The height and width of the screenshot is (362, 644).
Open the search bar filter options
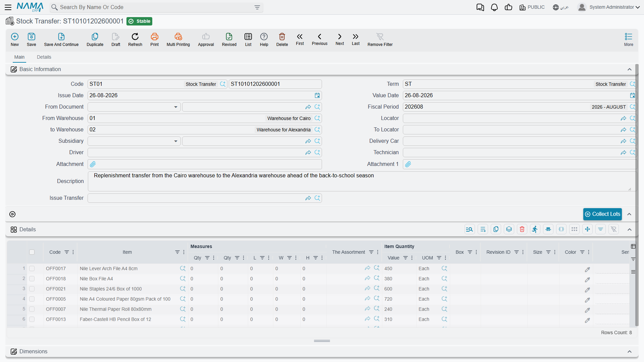point(257,7)
